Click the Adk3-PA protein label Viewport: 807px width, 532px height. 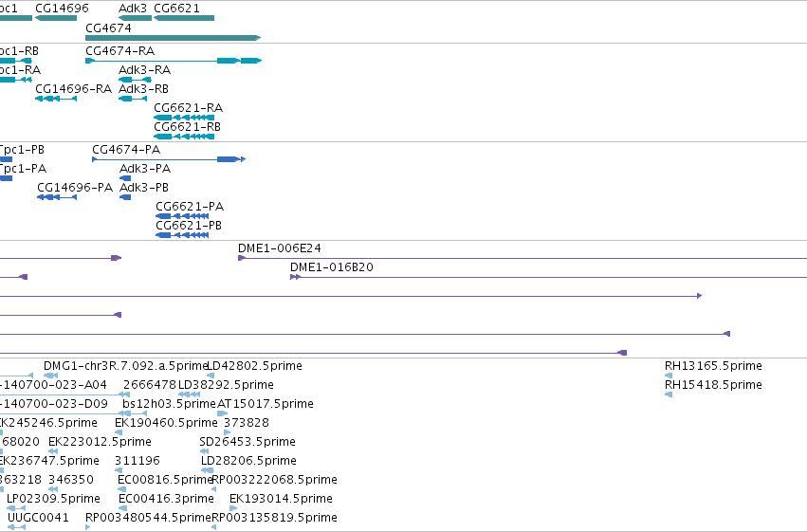tap(145, 169)
